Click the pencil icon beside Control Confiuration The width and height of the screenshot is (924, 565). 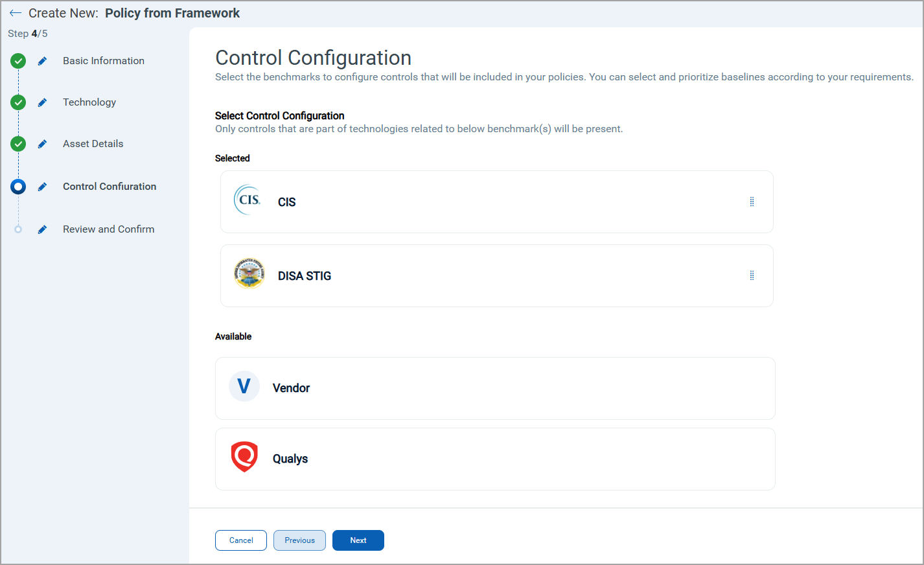tap(42, 187)
